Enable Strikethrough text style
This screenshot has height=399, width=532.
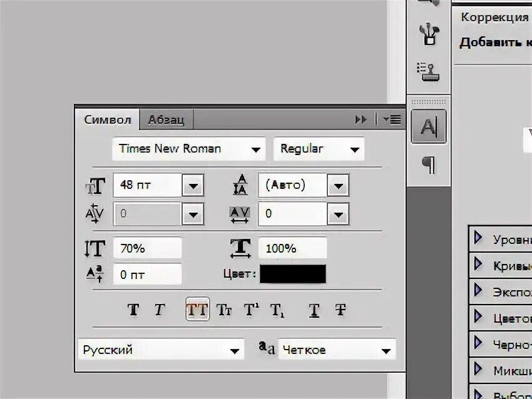click(340, 310)
